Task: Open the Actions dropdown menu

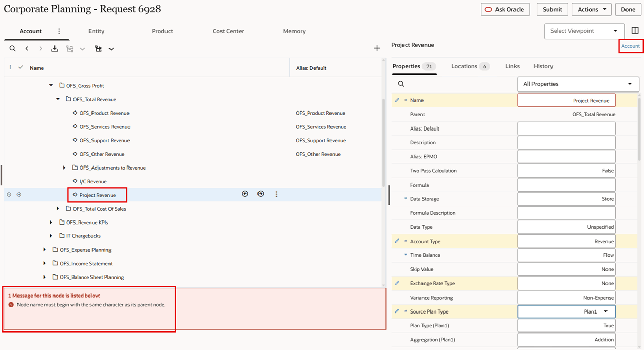Action: (x=592, y=9)
